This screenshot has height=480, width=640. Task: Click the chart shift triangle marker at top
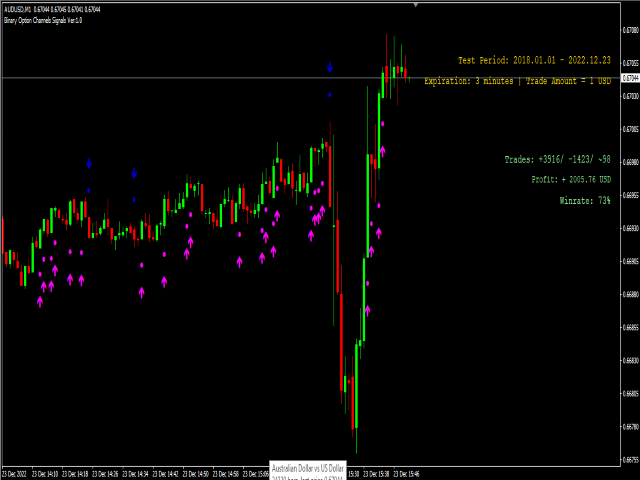[416, 5]
